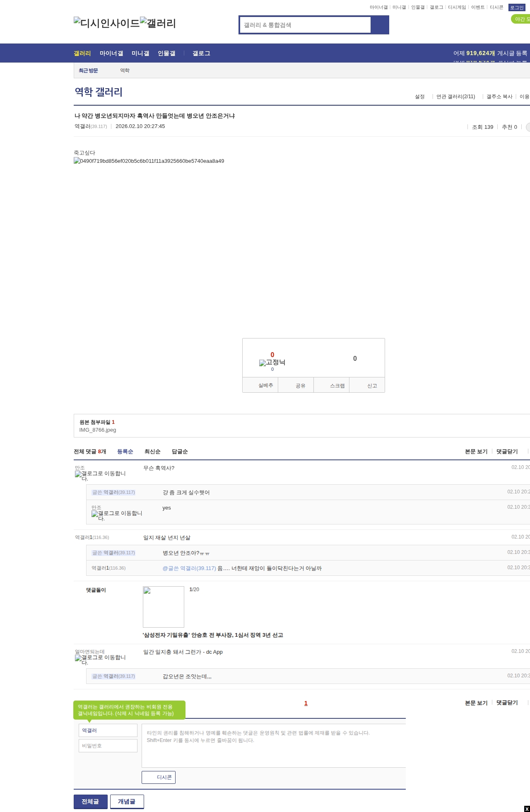Open 디시게임 in the top utility links

(457, 7)
